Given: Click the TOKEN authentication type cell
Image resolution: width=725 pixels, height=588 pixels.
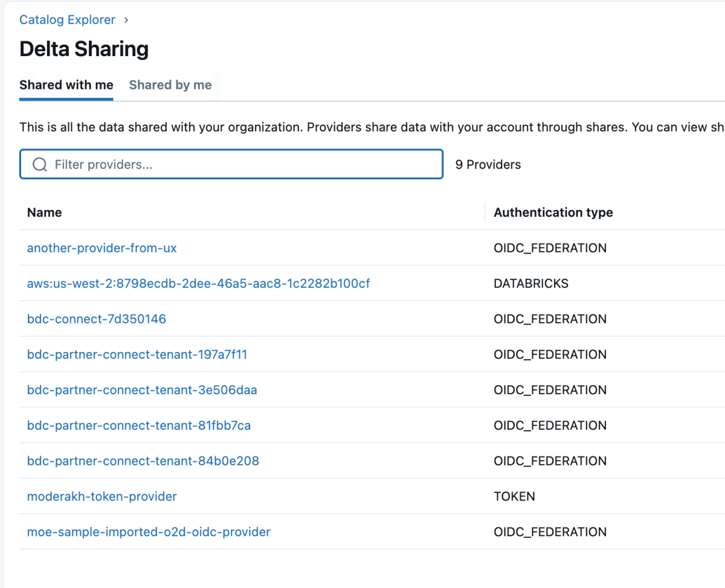Looking at the screenshot, I should [514, 497].
